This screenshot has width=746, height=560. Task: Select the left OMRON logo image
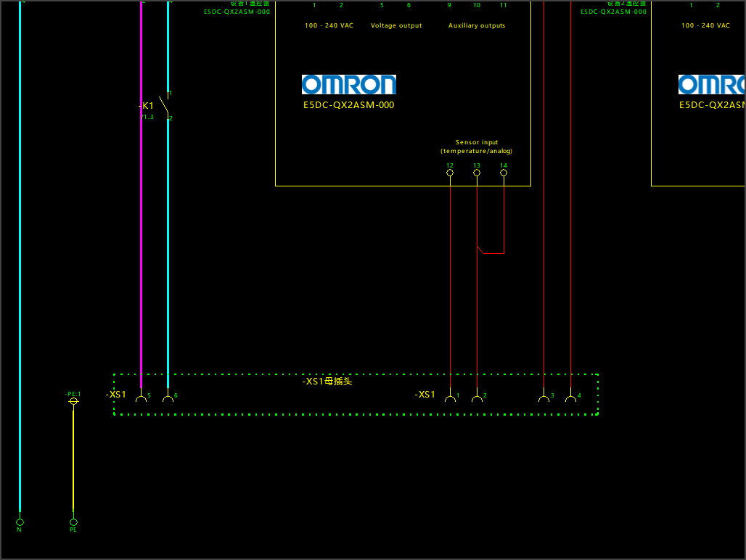[x=349, y=85]
